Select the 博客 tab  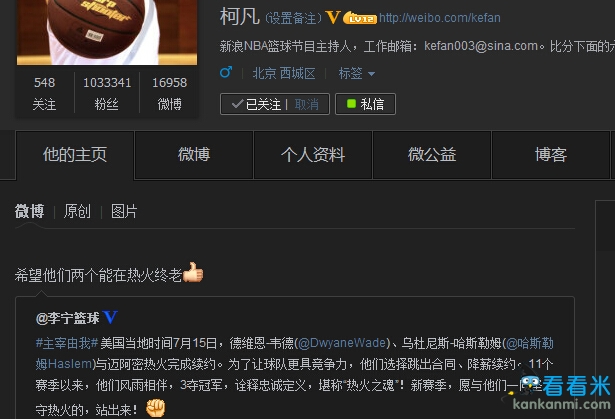pyautogui.click(x=551, y=155)
